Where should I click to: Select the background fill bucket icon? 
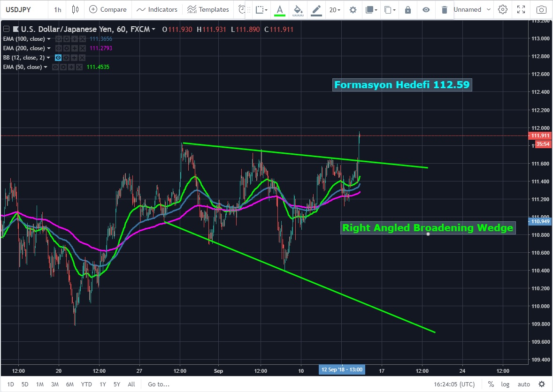coord(298,9)
